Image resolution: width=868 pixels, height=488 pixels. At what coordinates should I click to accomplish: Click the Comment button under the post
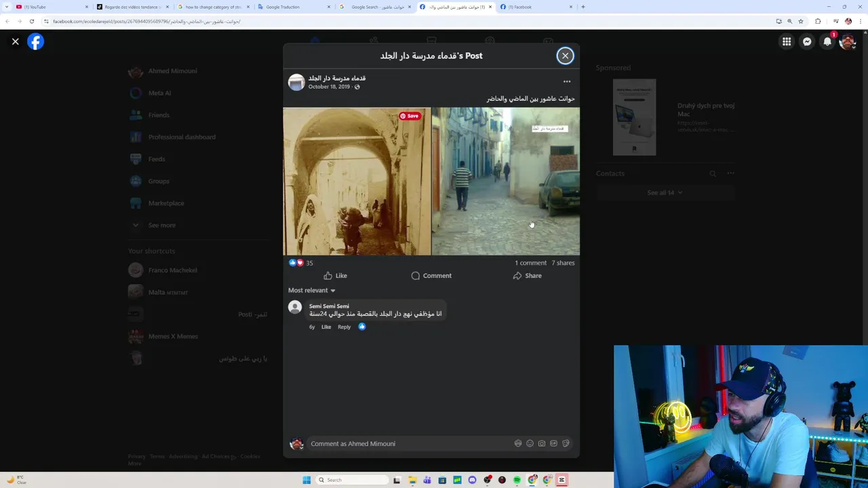(x=431, y=276)
